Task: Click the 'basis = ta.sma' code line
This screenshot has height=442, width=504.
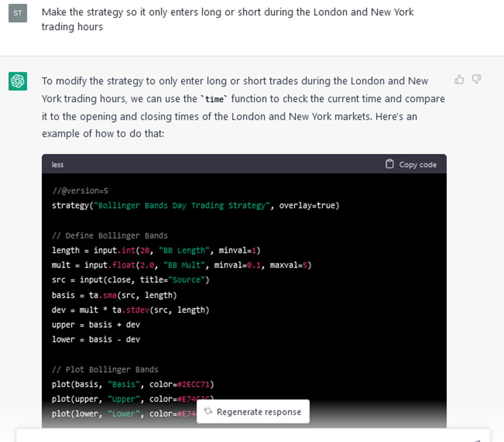Action: (x=114, y=295)
